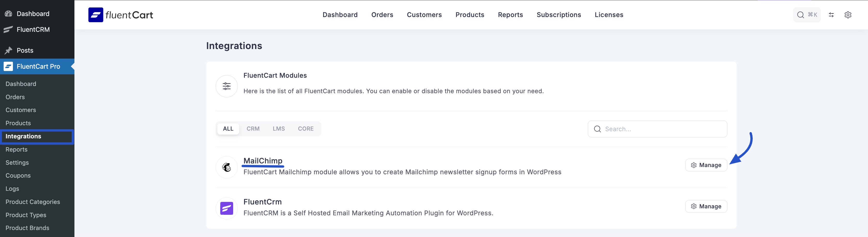Click the sliders icon in top bar

(831, 15)
